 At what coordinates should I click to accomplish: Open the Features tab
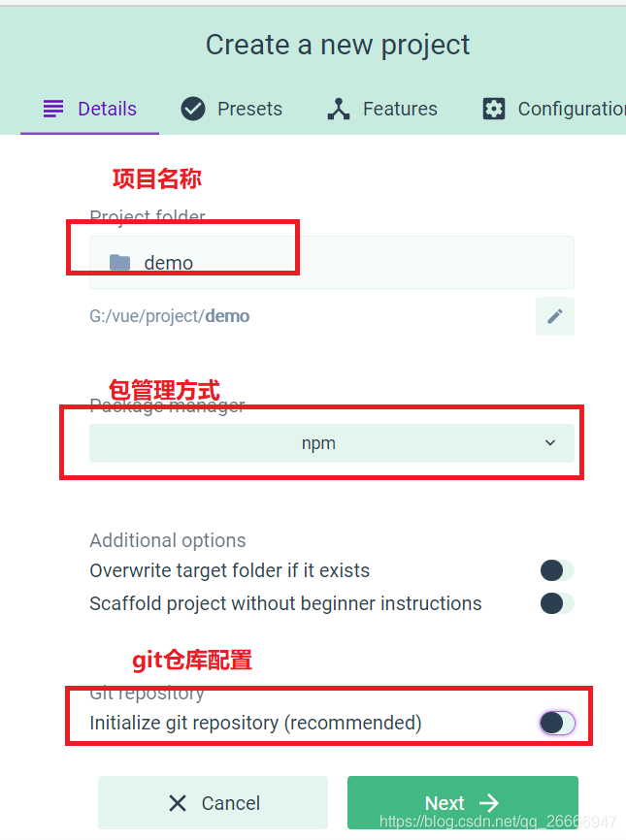pos(382,109)
